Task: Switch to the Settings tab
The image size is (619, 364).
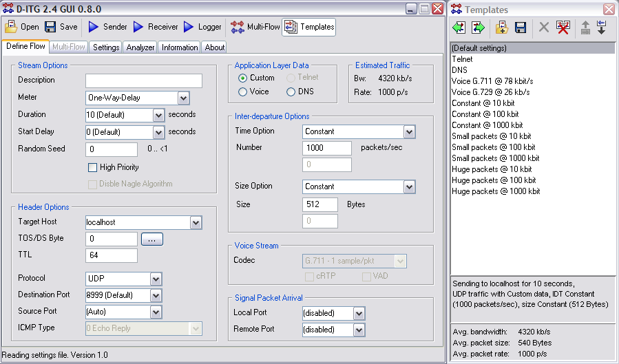Action: 106,47
